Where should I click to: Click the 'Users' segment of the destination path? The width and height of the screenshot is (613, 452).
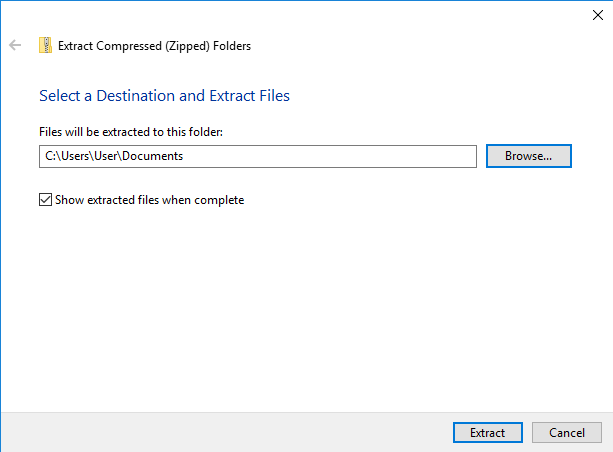[75, 156]
